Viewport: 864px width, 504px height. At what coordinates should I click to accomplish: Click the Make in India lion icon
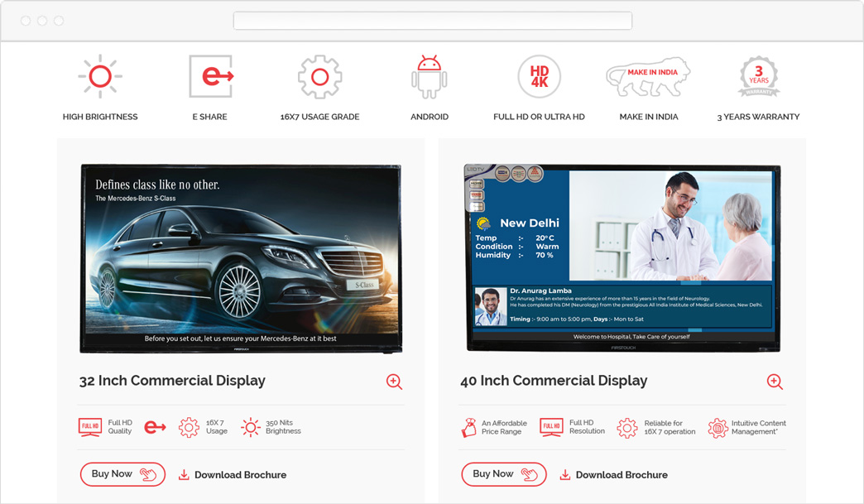(648, 77)
